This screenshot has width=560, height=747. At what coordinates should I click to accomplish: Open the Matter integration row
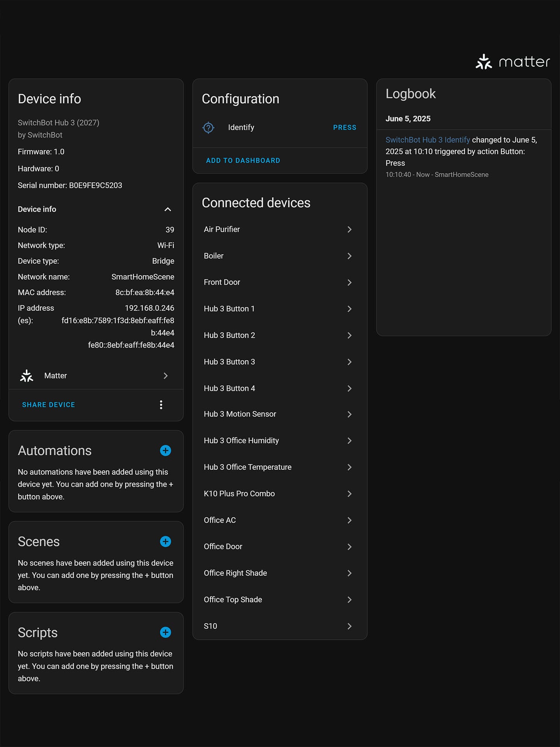[96, 376]
